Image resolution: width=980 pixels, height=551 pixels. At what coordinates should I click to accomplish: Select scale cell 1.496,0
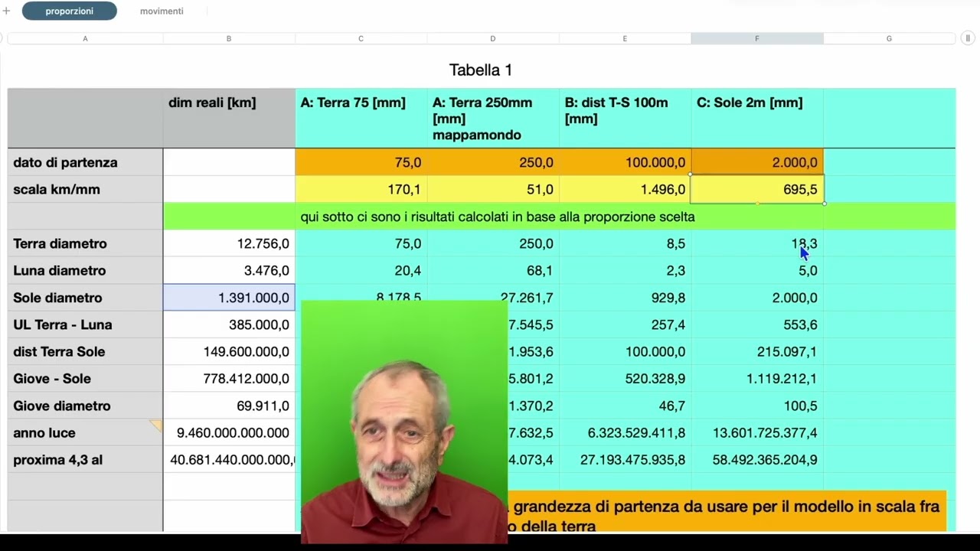coord(625,189)
